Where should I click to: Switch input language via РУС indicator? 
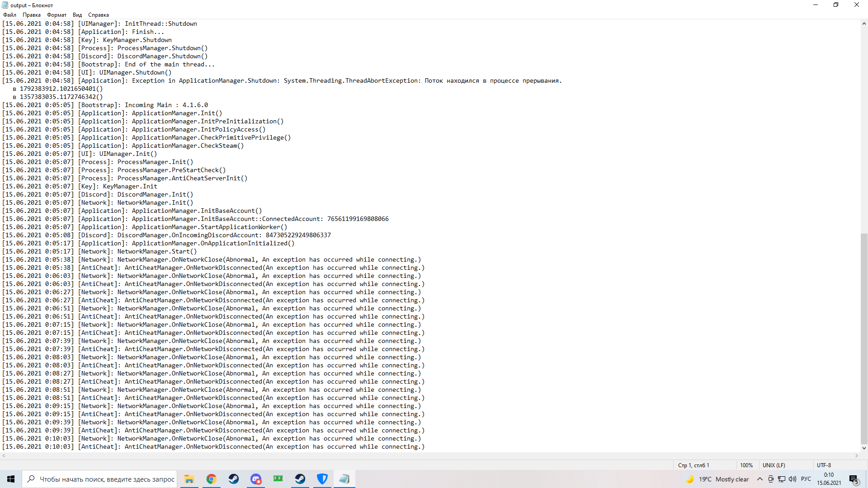point(806,479)
